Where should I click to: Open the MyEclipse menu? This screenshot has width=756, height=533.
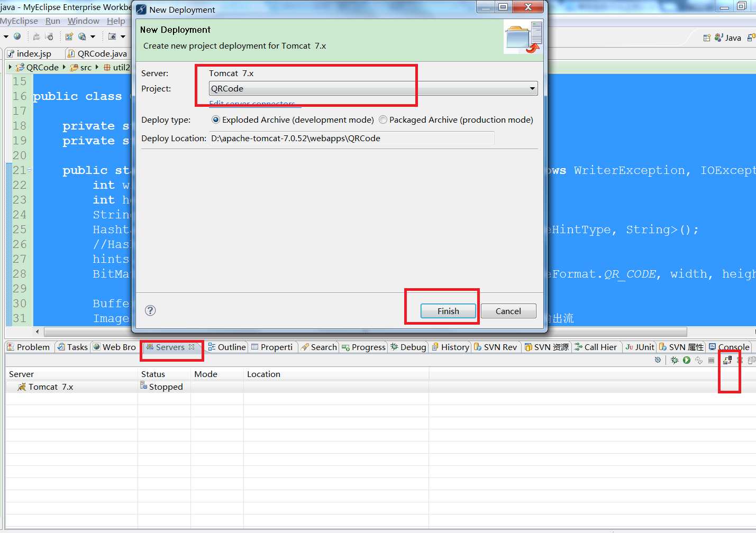[19, 21]
